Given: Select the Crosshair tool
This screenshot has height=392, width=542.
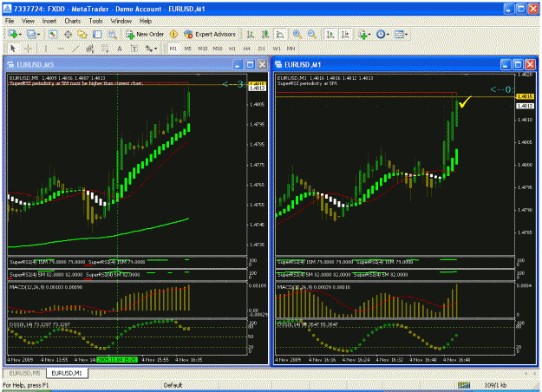Looking at the screenshot, I should (29, 49).
